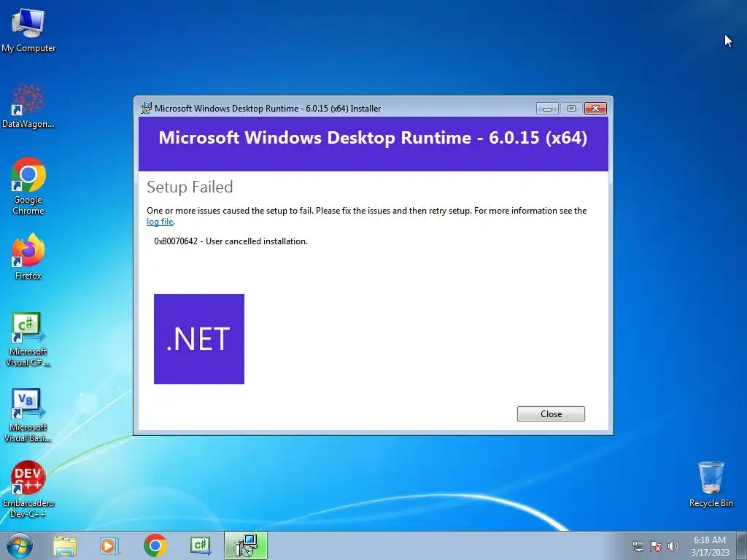Minimize the installer window
The height and width of the screenshot is (560, 747).
(547, 109)
